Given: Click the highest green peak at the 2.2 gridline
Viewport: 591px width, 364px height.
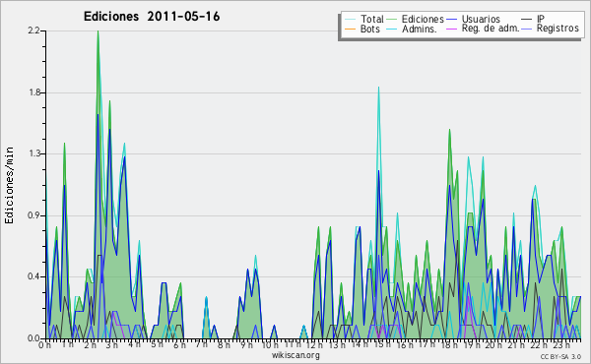Looking at the screenshot, I should (x=98, y=32).
